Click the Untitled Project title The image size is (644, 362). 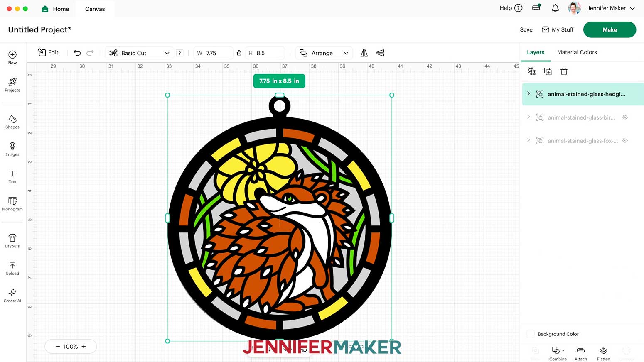click(40, 29)
